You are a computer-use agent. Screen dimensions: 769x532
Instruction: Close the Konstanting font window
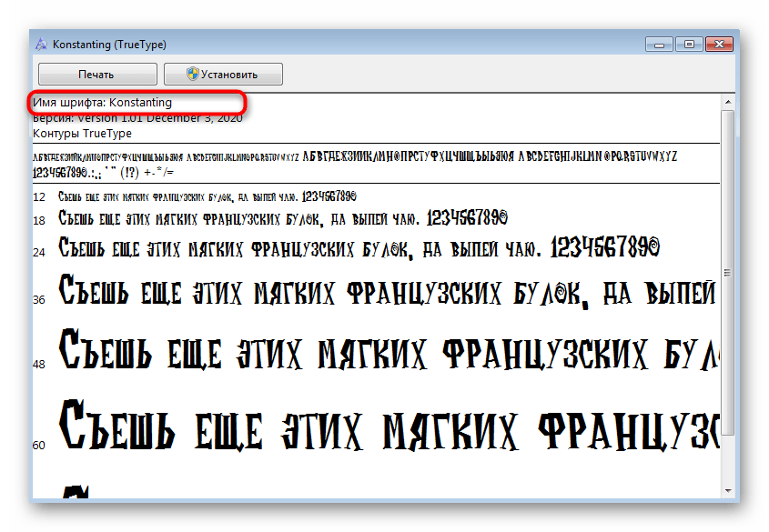(719, 45)
